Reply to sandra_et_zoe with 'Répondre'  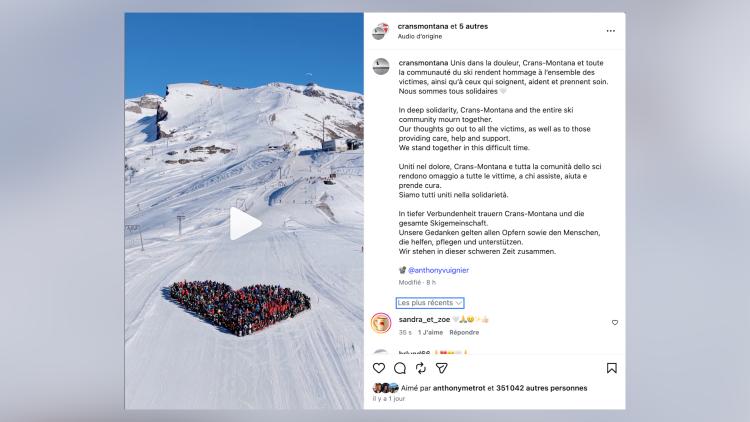(x=464, y=332)
